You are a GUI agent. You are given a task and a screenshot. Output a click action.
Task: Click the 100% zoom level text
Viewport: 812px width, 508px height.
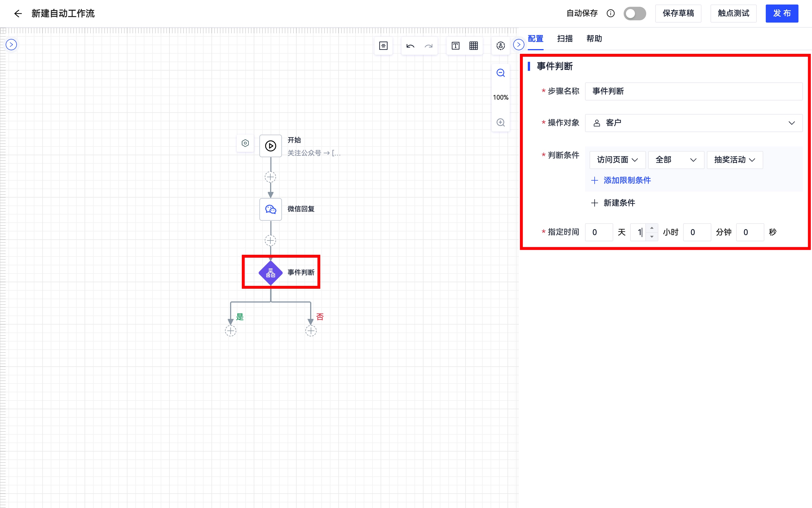click(500, 97)
